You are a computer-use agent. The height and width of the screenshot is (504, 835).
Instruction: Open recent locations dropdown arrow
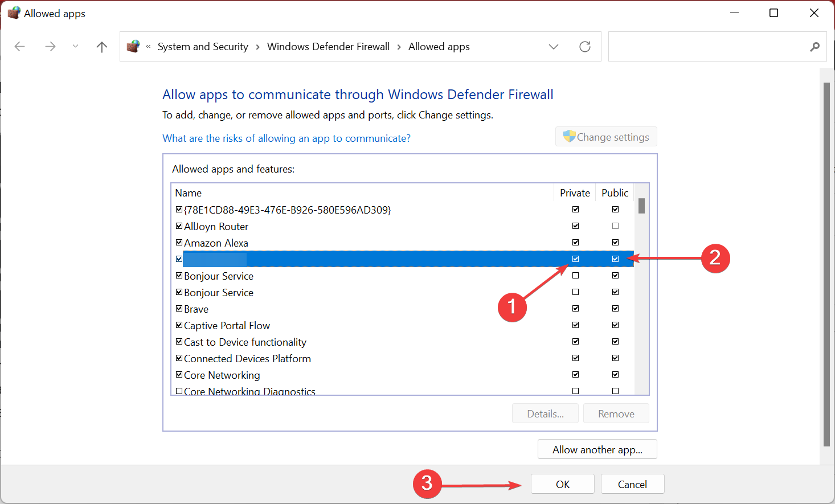(75, 47)
